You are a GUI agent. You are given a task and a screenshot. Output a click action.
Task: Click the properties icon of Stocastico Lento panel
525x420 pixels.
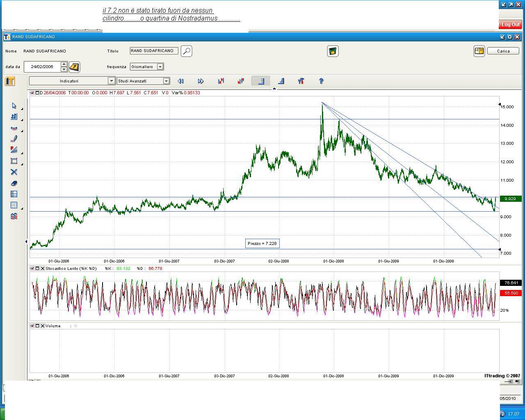[x=32, y=268]
